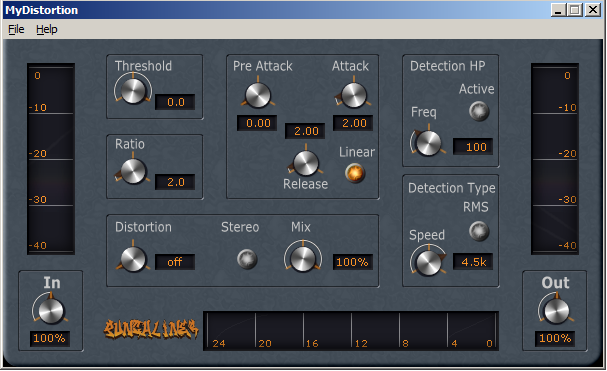Toggle the Linear LED button
607x371 pixels.
tap(355, 173)
